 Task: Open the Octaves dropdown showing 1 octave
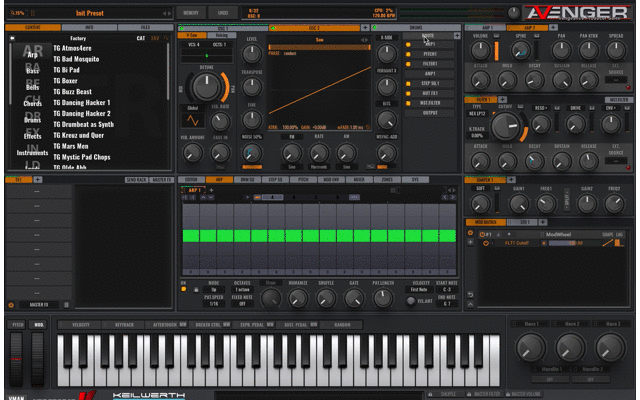pyautogui.click(x=242, y=289)
